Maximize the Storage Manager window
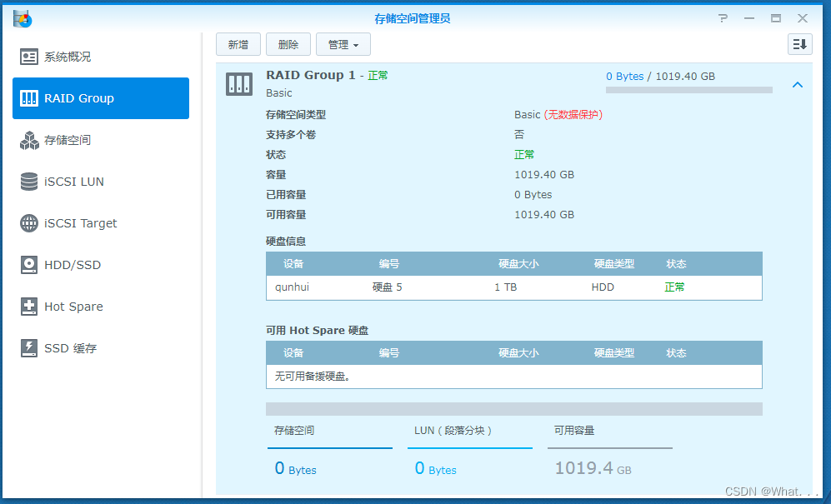831x504 pixels. point(776,18)
